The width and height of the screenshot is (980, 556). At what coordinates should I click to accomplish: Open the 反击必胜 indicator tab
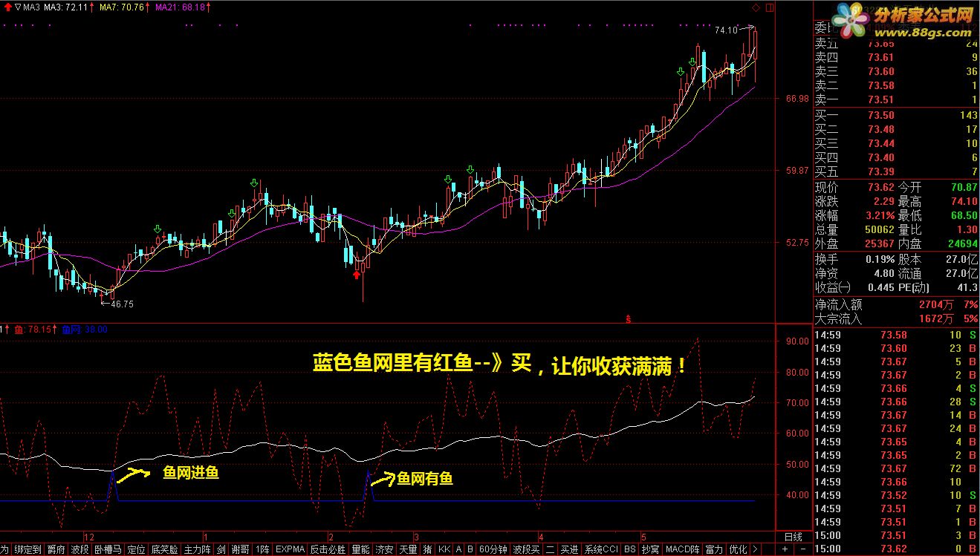(x=328, y=549)
